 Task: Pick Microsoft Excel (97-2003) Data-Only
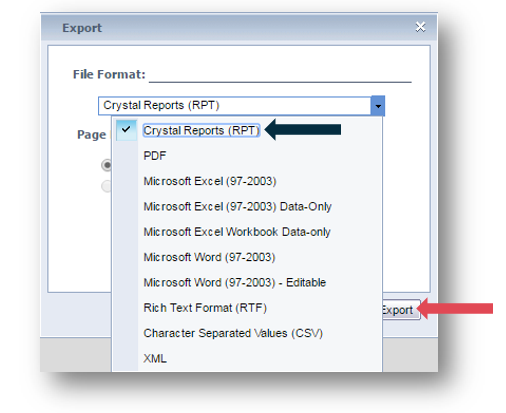[x=237, y=206]
